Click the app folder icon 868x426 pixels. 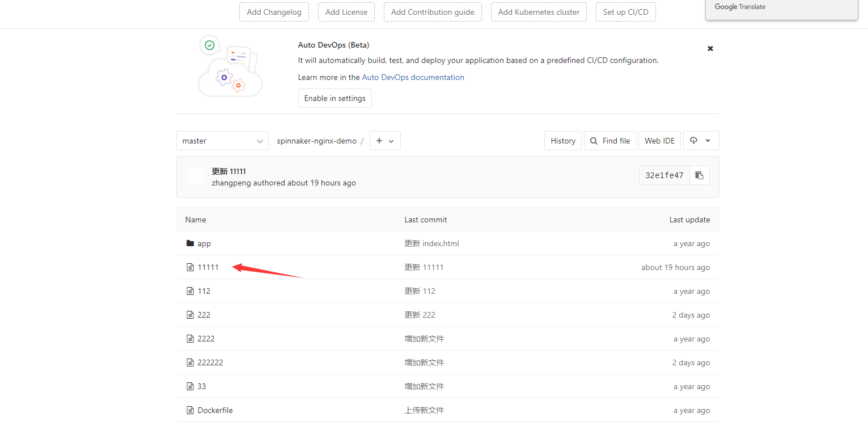coord(190,243)
